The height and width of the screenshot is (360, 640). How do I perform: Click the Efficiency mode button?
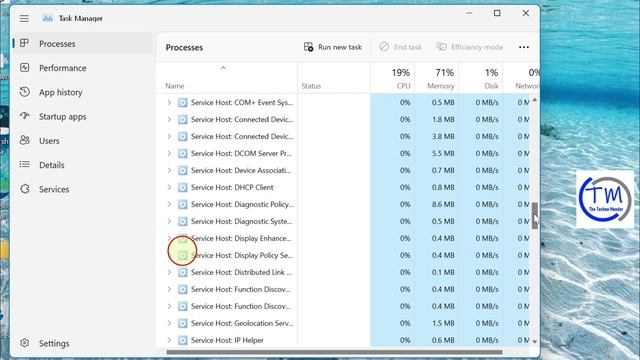point(470,47)
